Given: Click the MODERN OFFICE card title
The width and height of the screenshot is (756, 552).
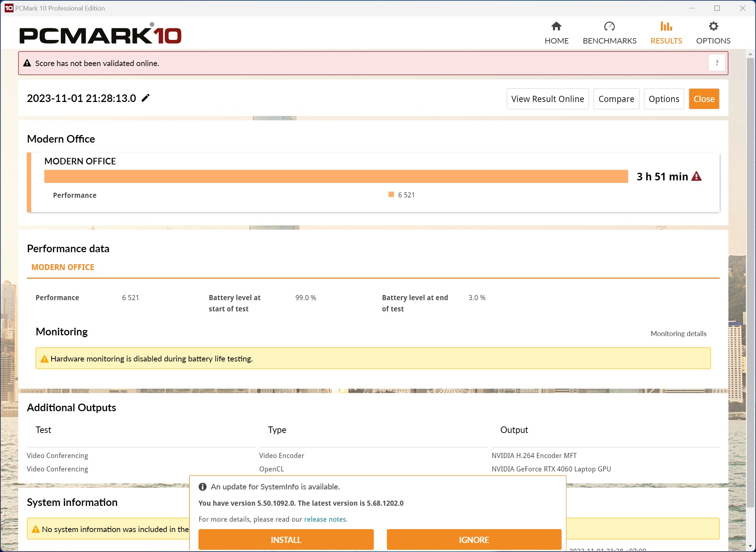Looking at the screenshot, I should 80,161.
